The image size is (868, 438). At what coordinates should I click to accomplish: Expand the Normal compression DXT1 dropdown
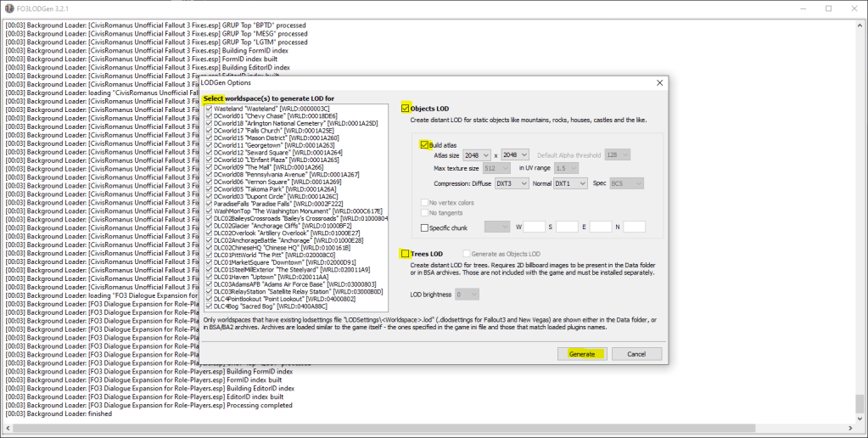pos(570,183)
